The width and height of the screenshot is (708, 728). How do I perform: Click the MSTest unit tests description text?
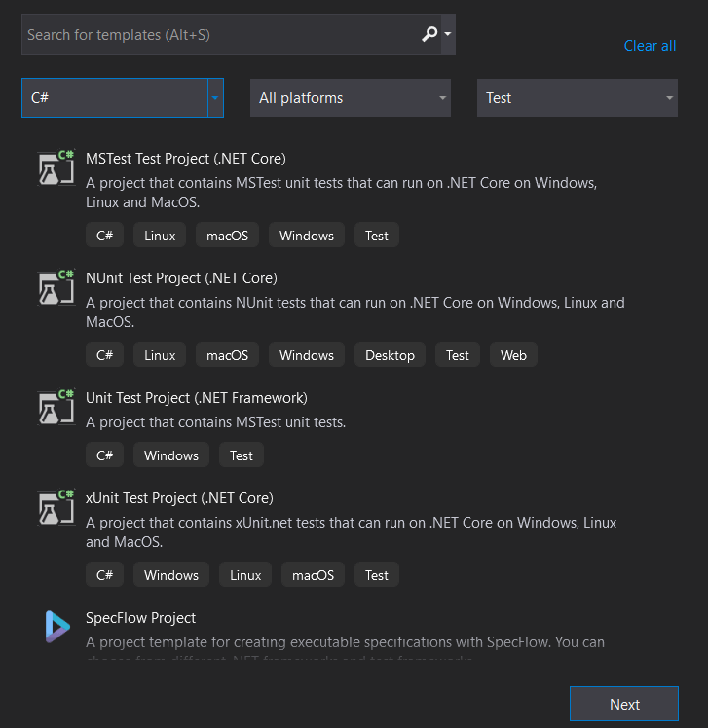pos(342,193)
